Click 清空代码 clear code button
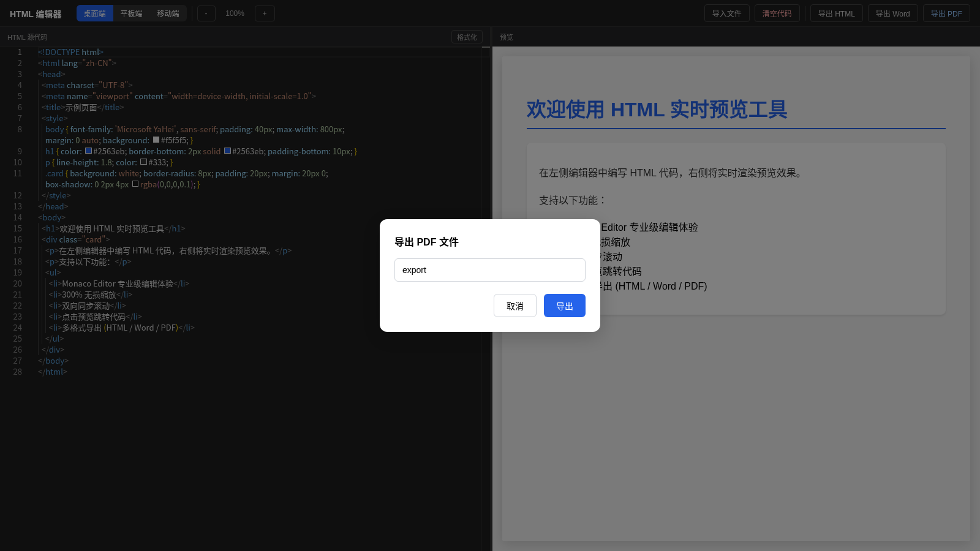Image resolution: width=980 pixels, height=551 pixels. [x=777, y=13]
